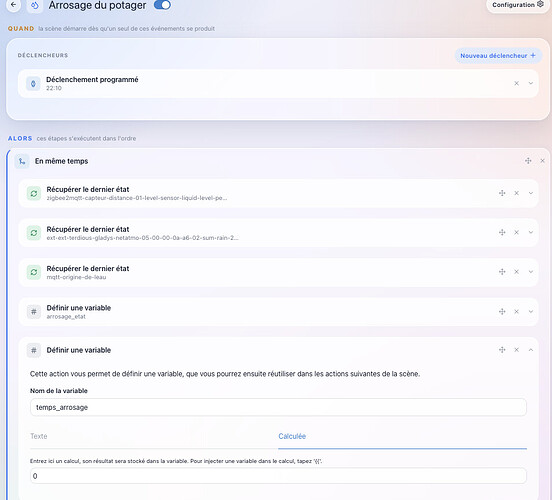Image resolution: width=552 pixels, height=500 pixels.
Task: Delete the En même temps block
Action: point(542,161)
